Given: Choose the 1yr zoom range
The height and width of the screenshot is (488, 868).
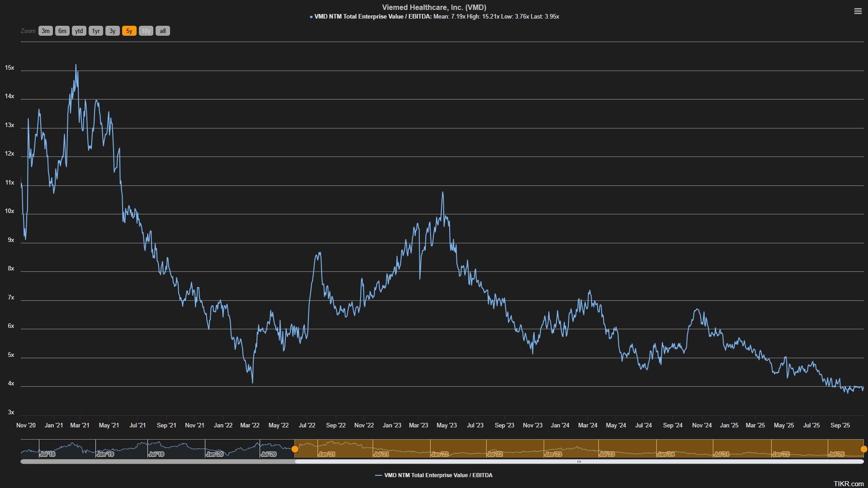Looking at the screenshot, I should (x=96, y=31).
